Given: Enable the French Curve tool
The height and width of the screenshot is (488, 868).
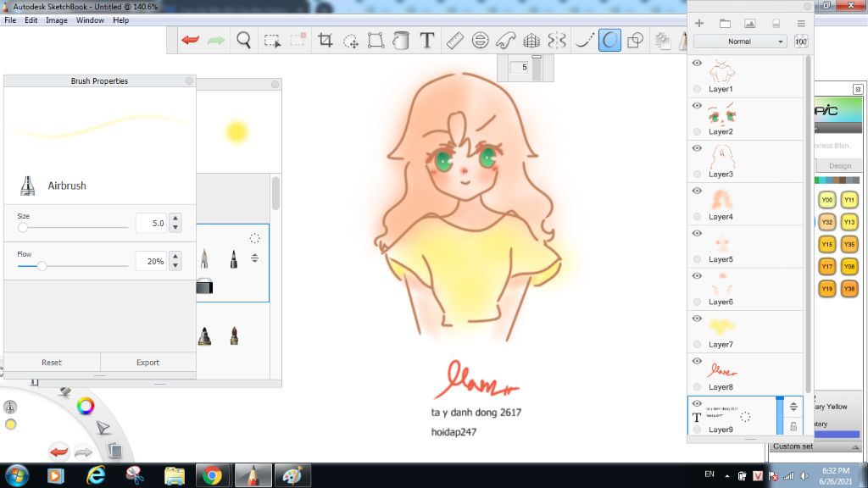Looking at the screenshot, I should pyautogui.click(x=506, y=40).
